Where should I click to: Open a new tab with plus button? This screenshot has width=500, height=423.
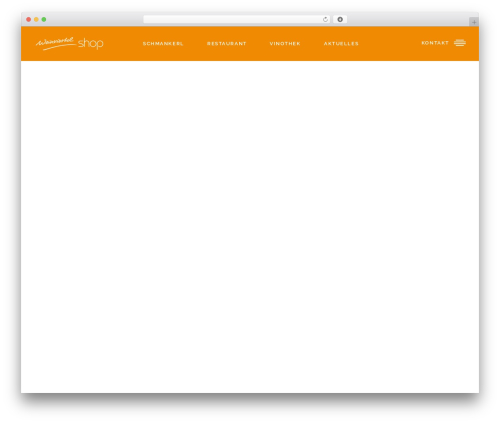coord(474,22)
